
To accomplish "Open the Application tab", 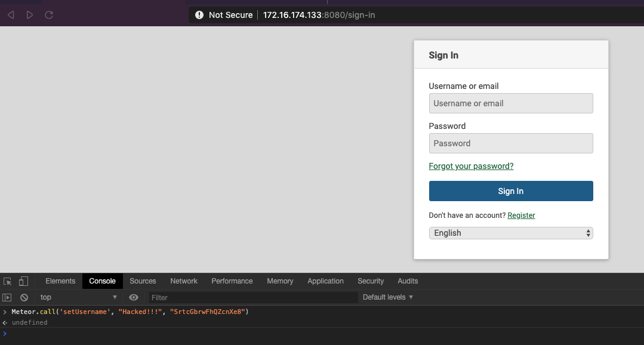I will tap(325, 281).
